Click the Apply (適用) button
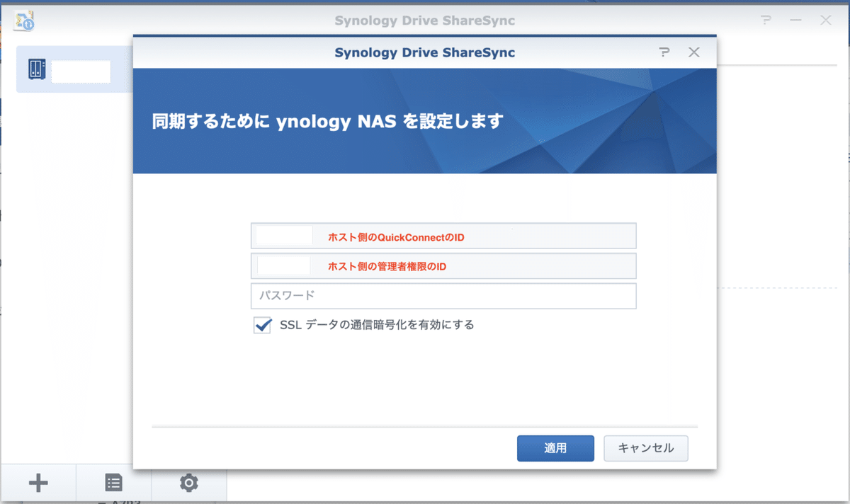850x504 pixels. click(x=555, y=448)
